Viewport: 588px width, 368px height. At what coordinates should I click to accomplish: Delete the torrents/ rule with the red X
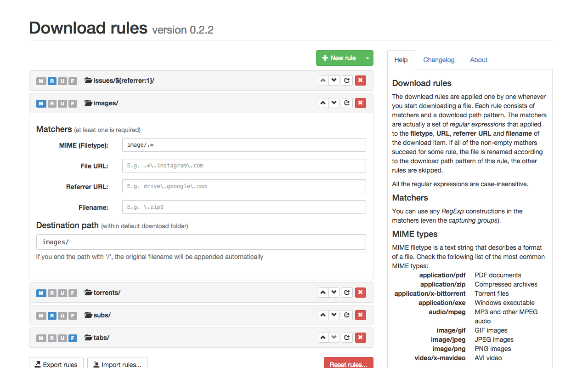(x=361, y=293)
